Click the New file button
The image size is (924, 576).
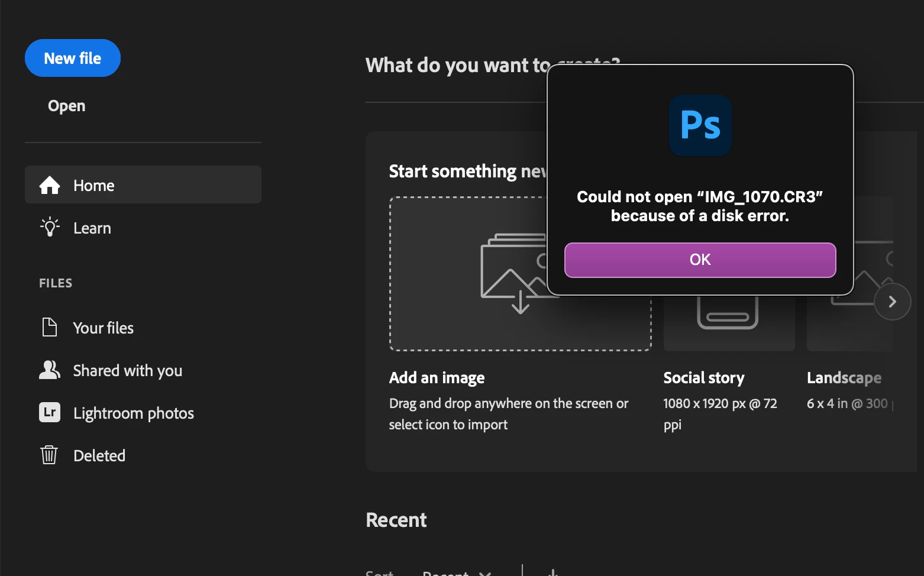73,58
